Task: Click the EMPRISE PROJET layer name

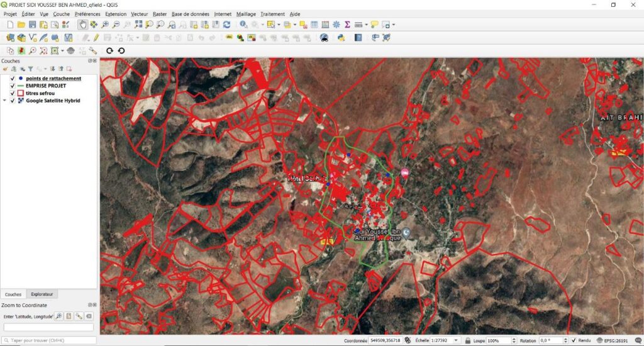Action: coord(45,86)
